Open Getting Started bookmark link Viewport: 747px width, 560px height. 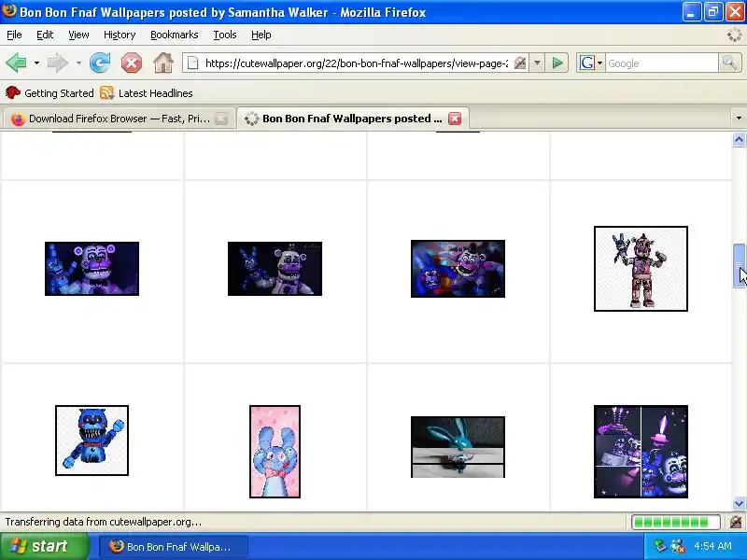pos(59,93)
